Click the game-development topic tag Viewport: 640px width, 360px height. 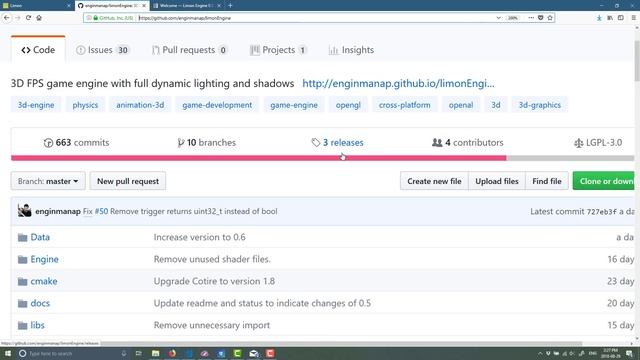coord(217,105)
